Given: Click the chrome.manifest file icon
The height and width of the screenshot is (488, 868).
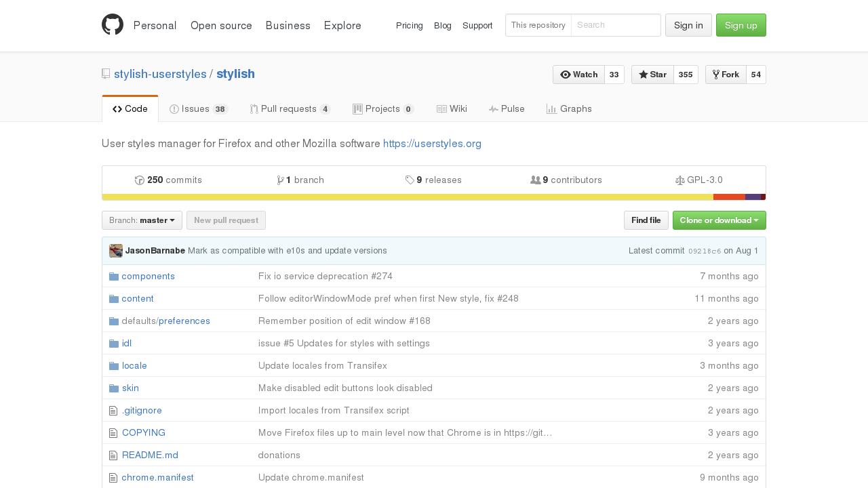Looking at the screenshot, I should point(113,478).
